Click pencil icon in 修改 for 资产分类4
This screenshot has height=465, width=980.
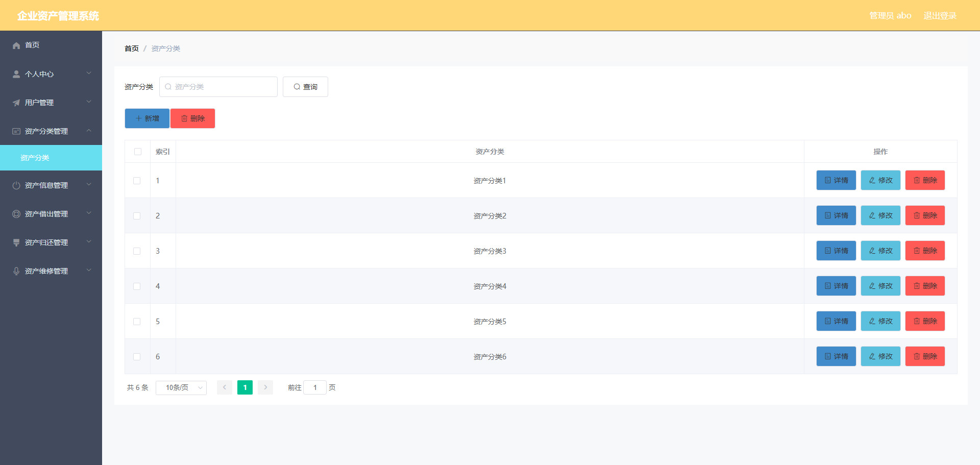pos(872,286)
